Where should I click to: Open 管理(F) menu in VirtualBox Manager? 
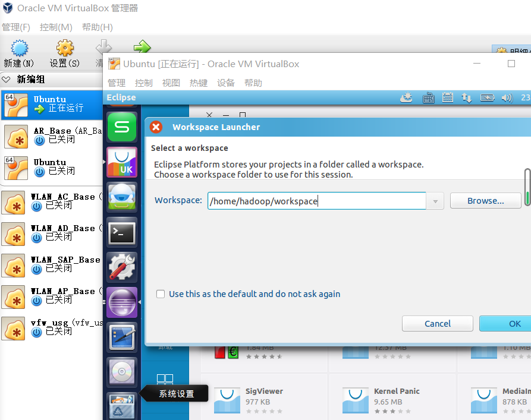(16, 27)
